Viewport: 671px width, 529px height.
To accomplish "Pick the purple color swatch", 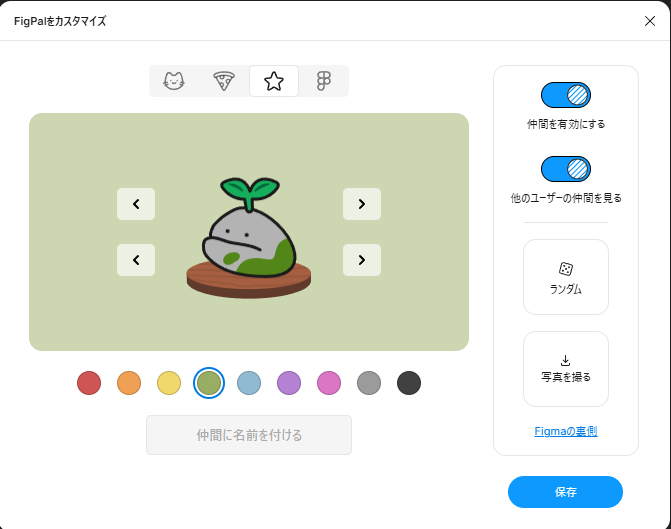I will [x=289, y=383].
